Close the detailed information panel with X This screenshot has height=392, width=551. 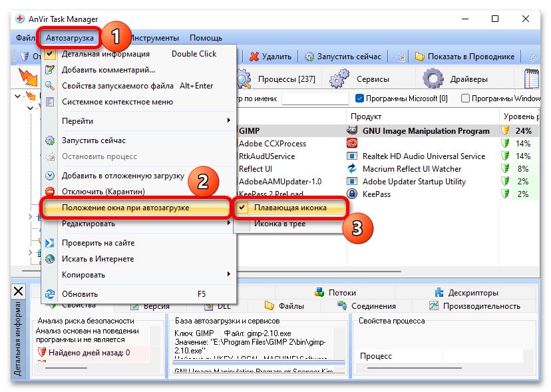click(18, 291)
